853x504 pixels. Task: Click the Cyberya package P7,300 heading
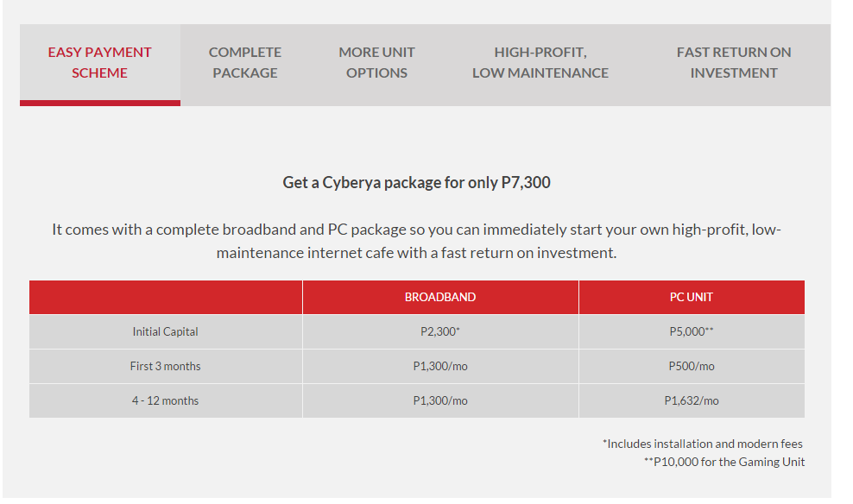point(416,183)
